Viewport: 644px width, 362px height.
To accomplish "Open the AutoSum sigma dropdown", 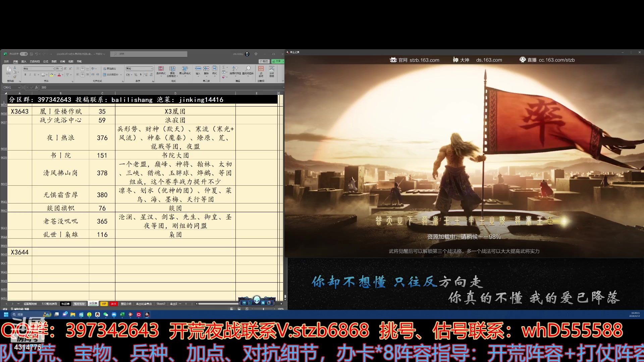I will tap(227, 67).
